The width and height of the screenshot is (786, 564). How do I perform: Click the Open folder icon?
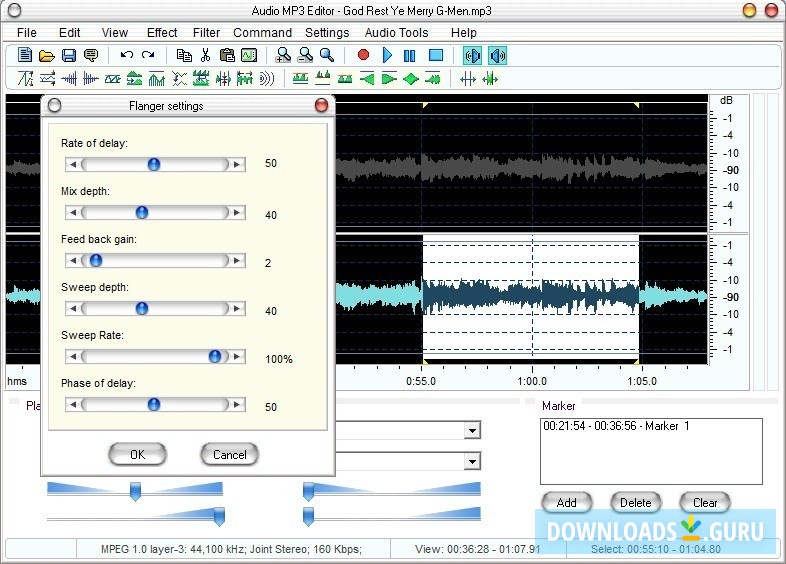(x=47, y=56)
